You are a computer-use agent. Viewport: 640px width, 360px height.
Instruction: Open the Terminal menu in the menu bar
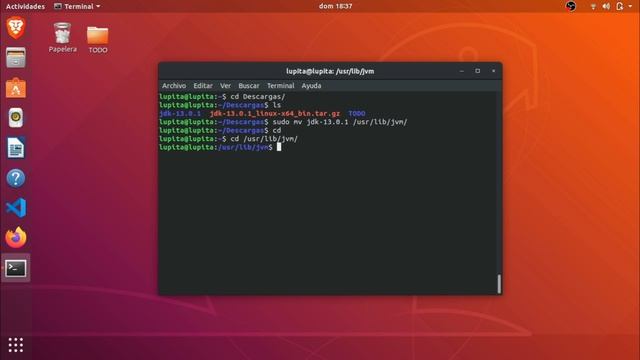click(x=280, y=86)
